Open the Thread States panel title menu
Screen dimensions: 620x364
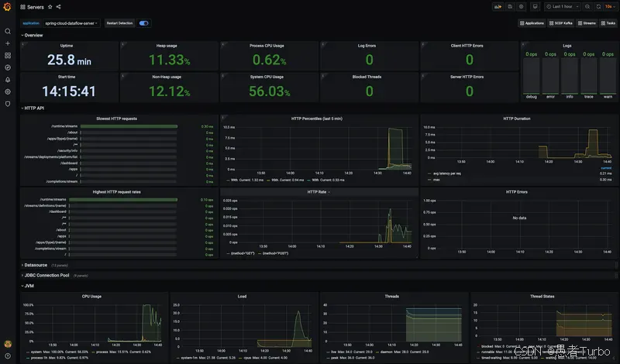coord(542,297)
